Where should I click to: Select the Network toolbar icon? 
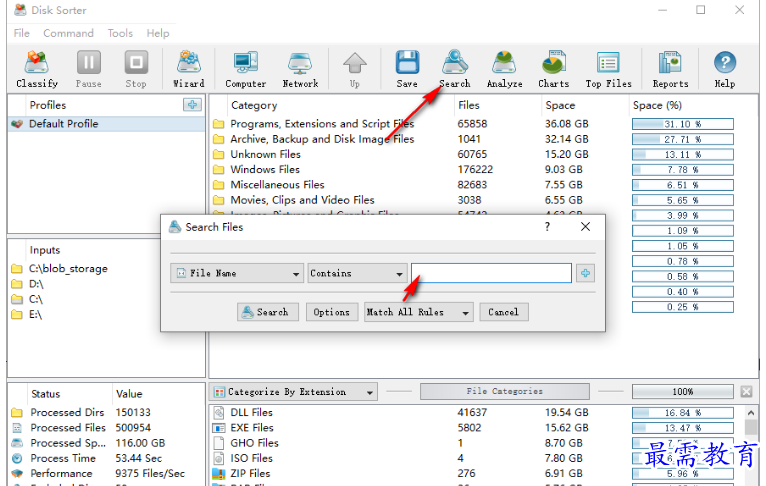[300, 69]
